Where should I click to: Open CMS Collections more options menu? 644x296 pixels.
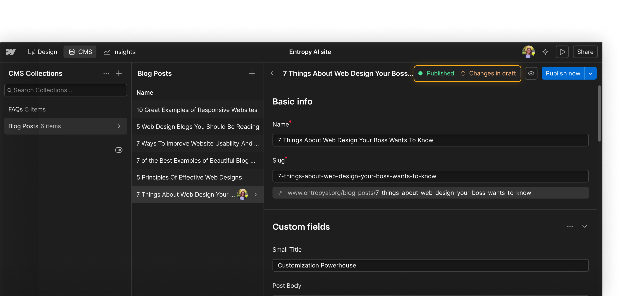106,73
